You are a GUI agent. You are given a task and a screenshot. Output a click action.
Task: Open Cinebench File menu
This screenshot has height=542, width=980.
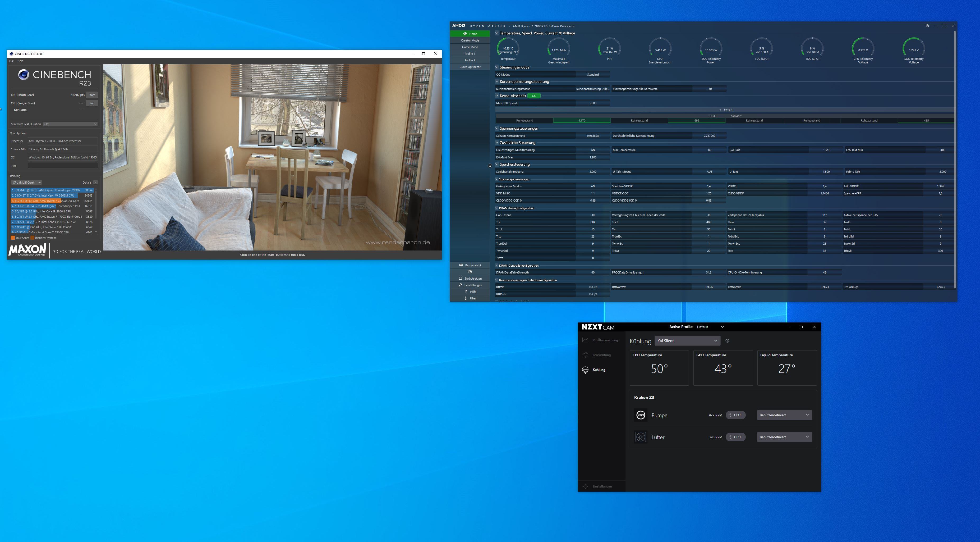(x=11, y=61)
